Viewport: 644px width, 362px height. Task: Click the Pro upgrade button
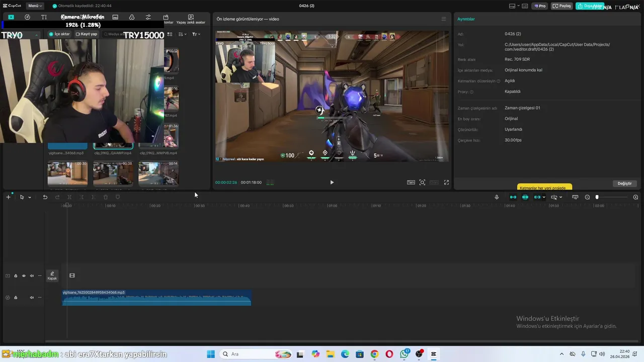click(540, 6)
